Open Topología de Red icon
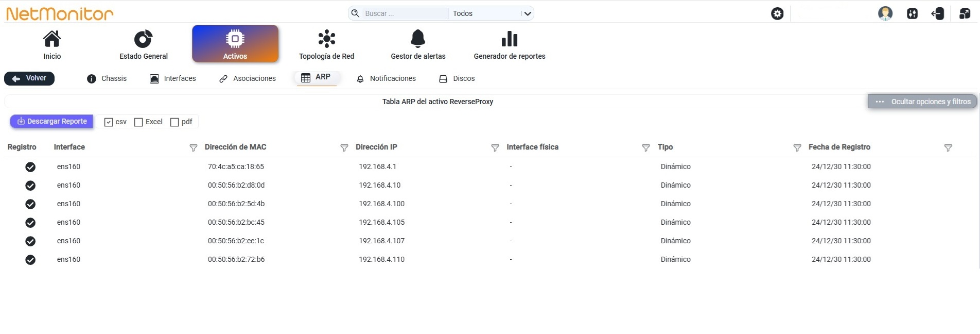This screenshot has height=334, width=980. 327,39
